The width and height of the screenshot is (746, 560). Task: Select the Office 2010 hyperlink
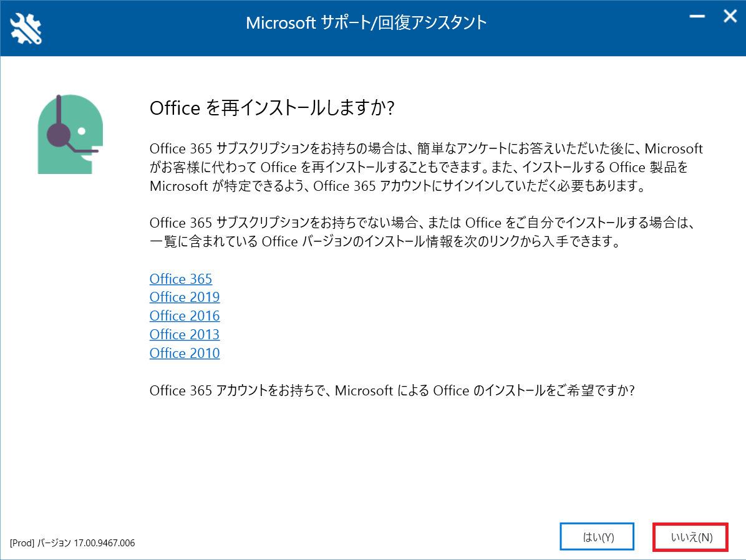pos(185,353)
